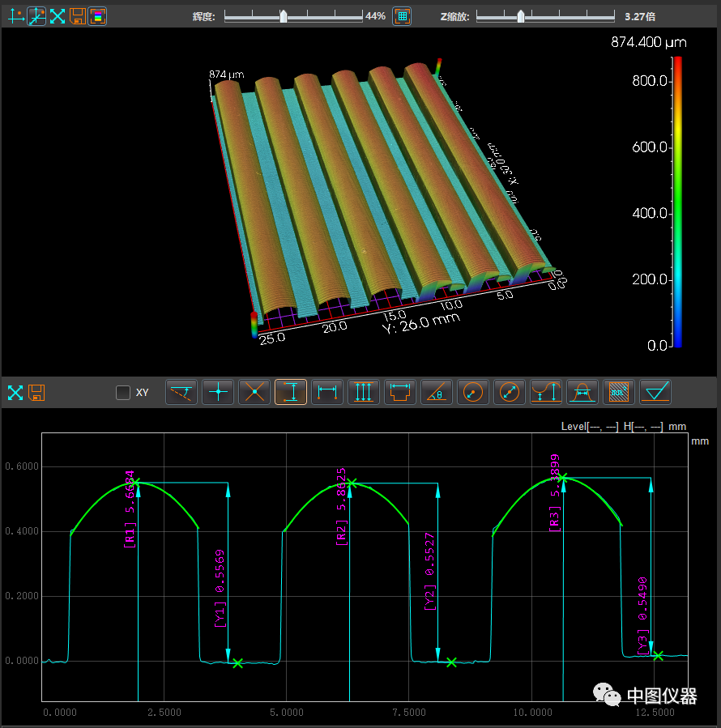This screenshot has width=721, height=728.
Task: Click the save icon in the top toolbar
Action: click(x=76, y=15)
